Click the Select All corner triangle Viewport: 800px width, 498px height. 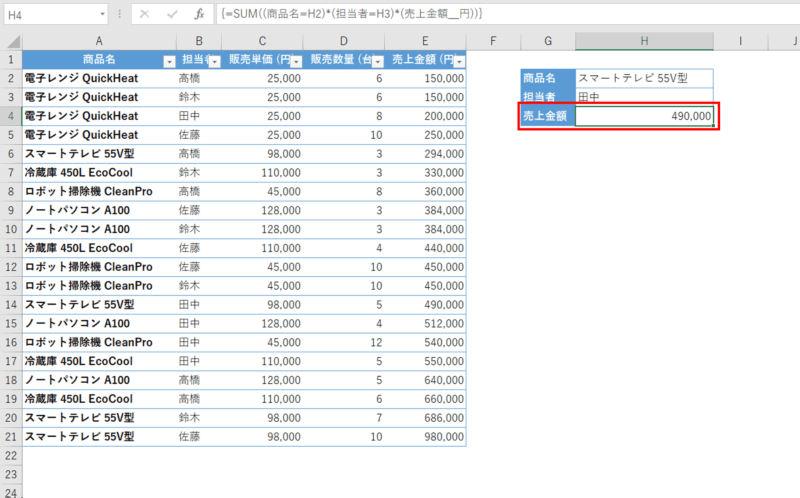pyautogui.click(x=11, y=40)
